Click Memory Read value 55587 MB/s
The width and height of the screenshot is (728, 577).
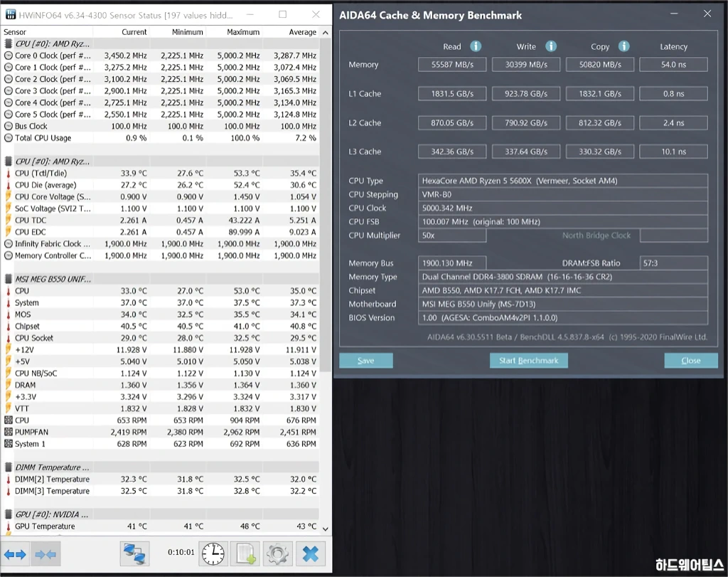tap(452, 65)
